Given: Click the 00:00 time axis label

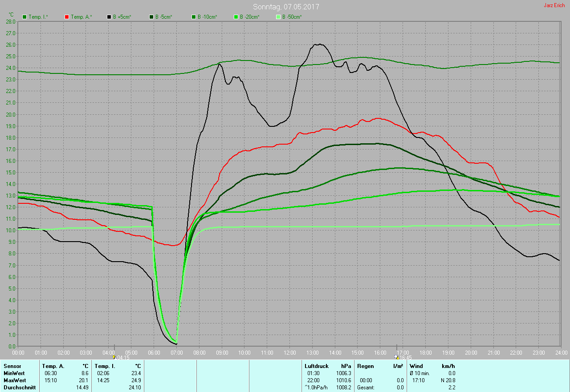Looking at the screenshot, I should point(18,352).
